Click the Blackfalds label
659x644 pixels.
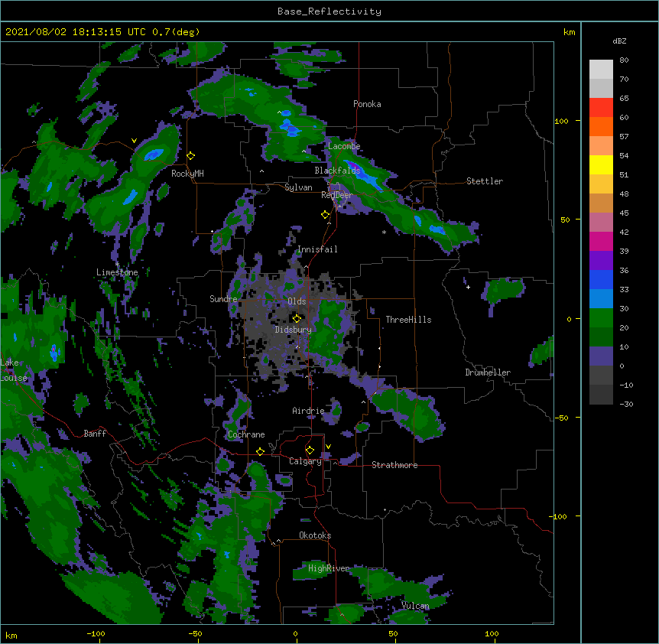(x=337, y=171)
